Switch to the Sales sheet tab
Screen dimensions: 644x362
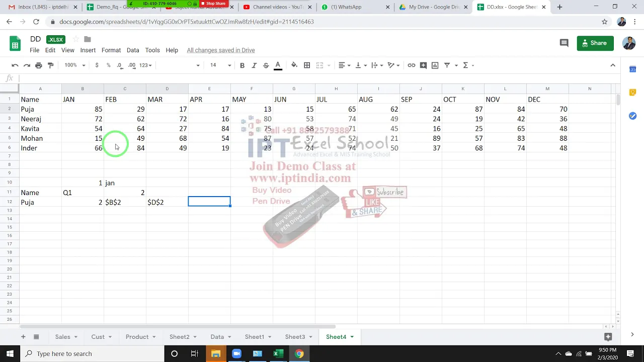click(63, 337)
